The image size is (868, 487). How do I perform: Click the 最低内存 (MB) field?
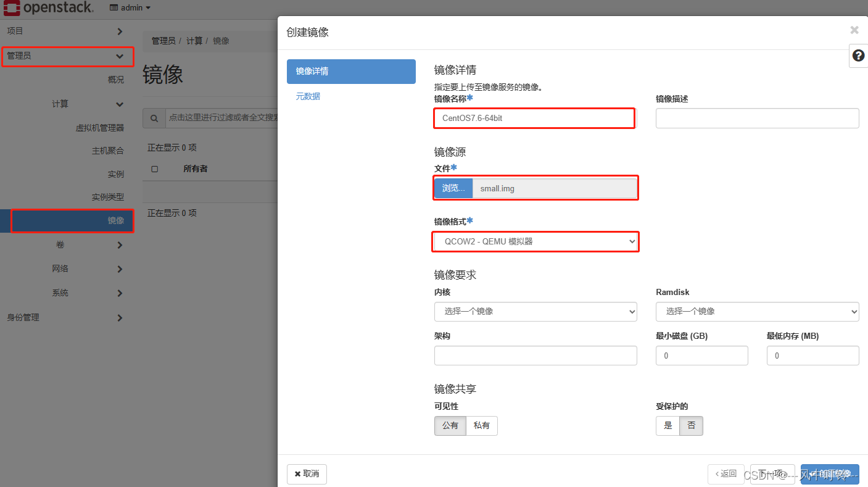(813, 356)
